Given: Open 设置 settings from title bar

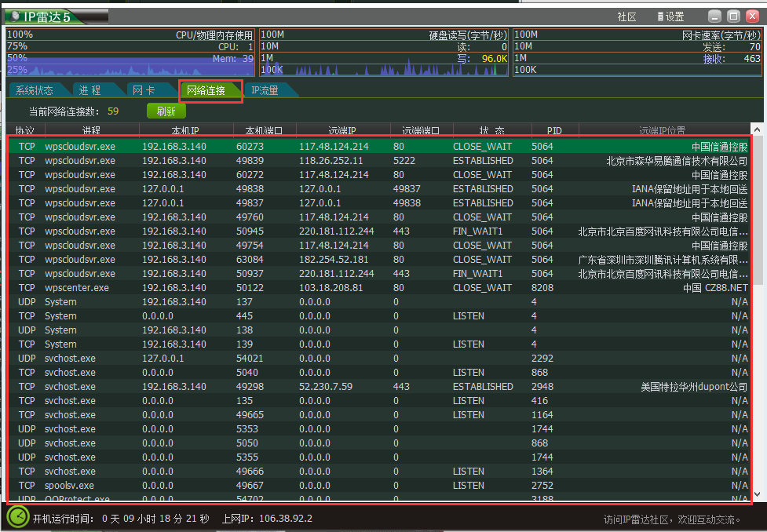Looking at the screenshot, I should coord(670,16).
